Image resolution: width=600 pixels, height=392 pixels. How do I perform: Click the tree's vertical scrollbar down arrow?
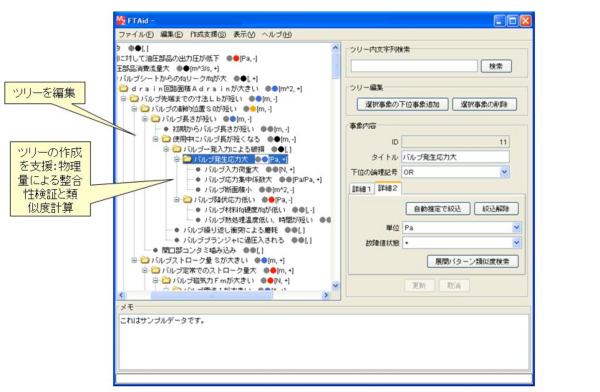point(335,286)
